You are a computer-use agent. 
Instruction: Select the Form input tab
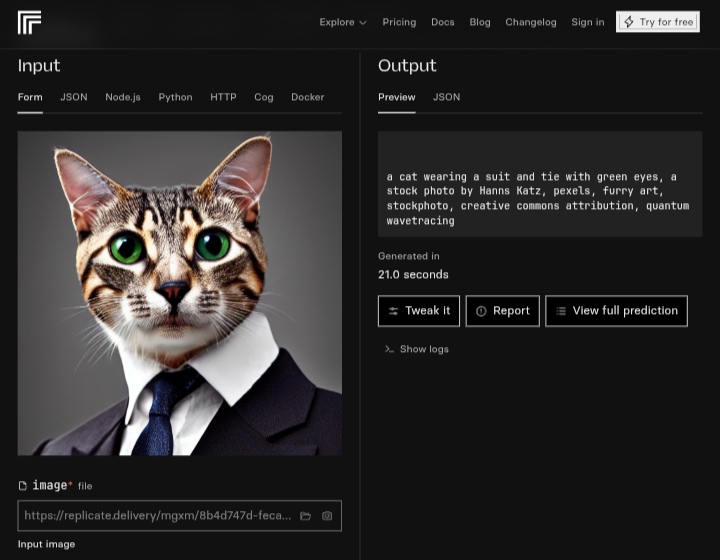30,97
